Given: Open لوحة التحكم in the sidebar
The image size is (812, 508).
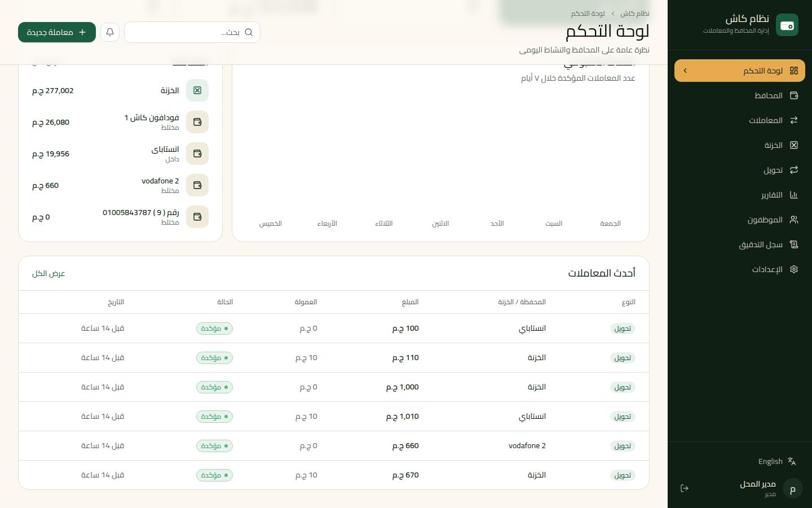Looking at the screenshot, I should 740,71.
